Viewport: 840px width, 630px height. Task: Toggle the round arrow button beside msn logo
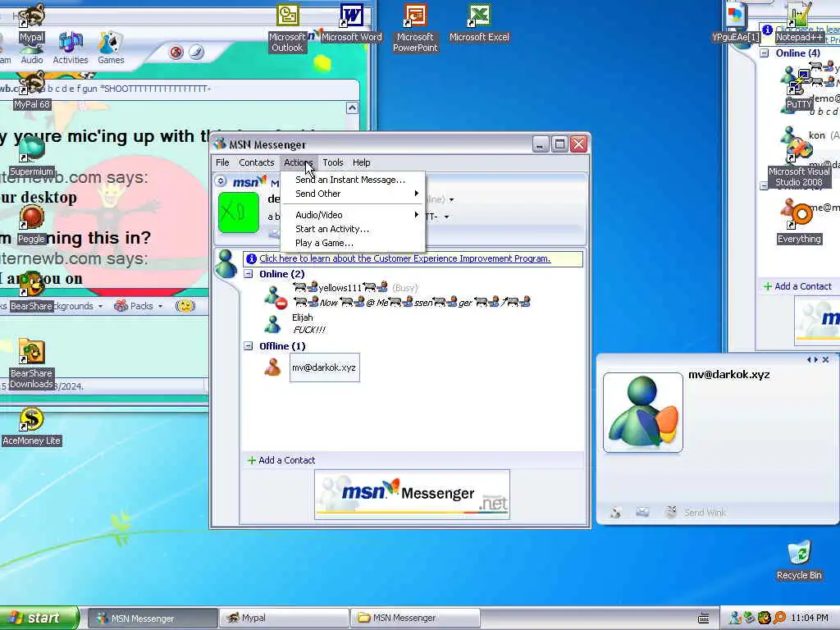pos(221,181)
